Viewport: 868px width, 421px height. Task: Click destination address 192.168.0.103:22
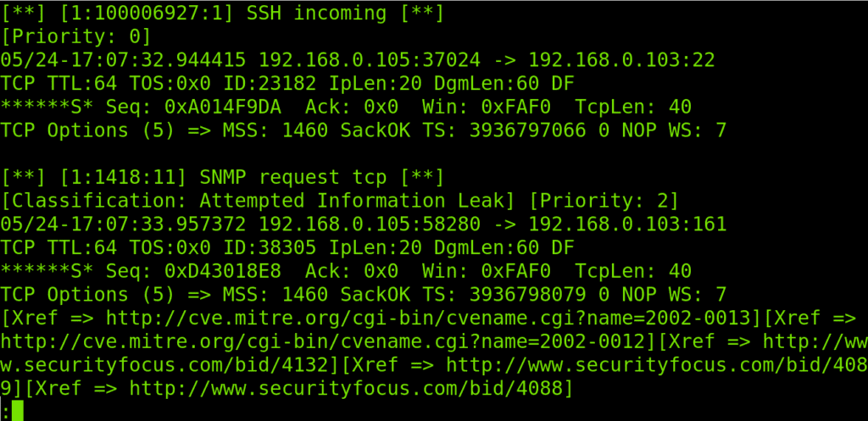tap(621, 61)
